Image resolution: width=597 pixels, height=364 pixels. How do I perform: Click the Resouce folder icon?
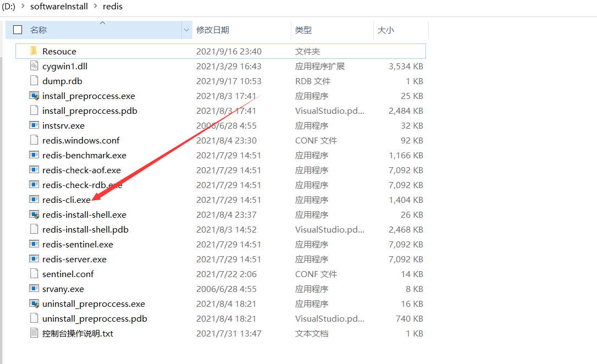click(34, 51)
